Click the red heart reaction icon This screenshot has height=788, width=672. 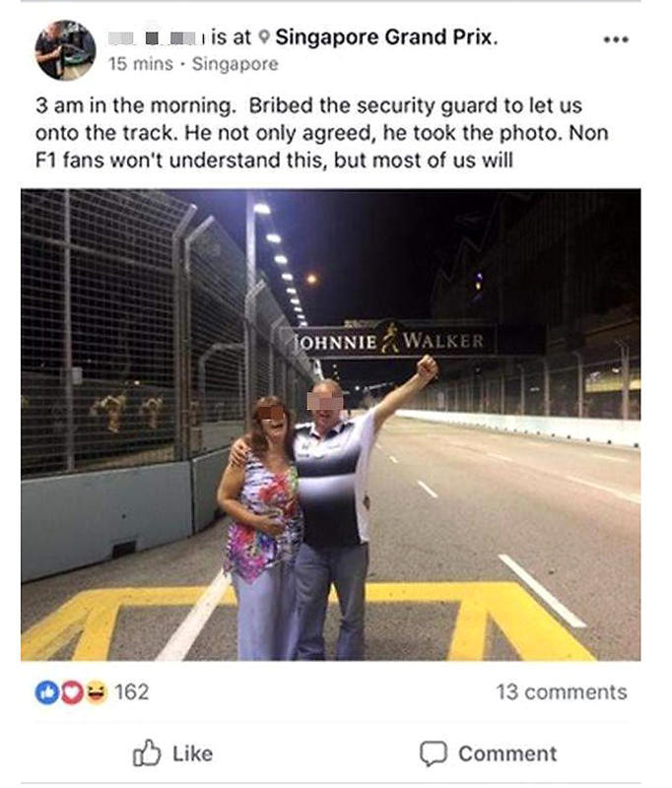tap(70, 692)
